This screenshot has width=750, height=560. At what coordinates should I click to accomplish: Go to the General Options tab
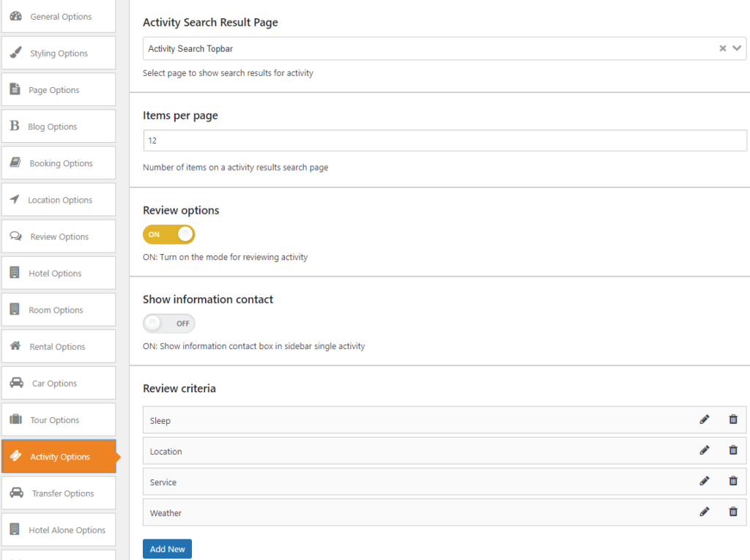coord(59,17)
